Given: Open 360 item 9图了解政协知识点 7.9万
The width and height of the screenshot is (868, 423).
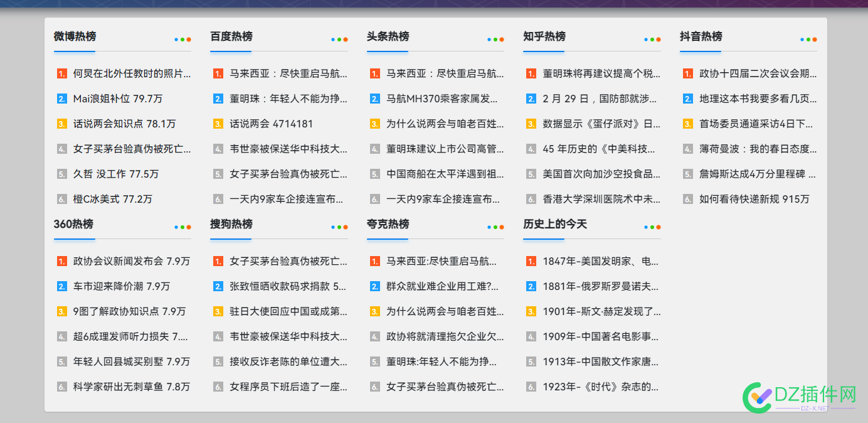Looking at the screenshot, I should tap(130, 311).
